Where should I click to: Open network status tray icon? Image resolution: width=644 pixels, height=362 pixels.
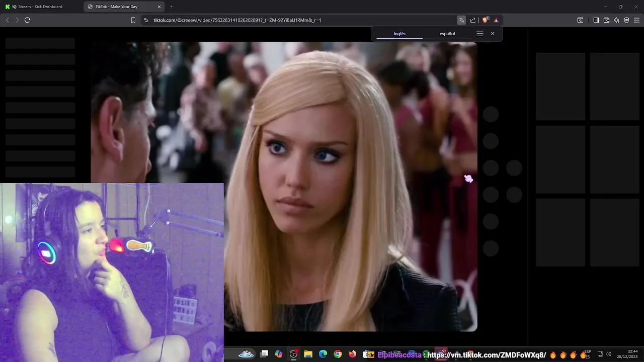click(600, 354)
